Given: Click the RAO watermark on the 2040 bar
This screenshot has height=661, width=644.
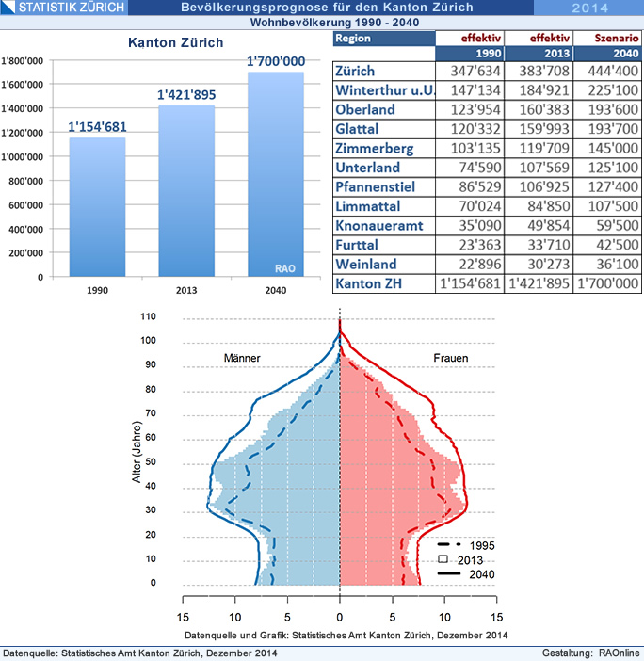Looking at the screenshot, I should coord(285,268).
